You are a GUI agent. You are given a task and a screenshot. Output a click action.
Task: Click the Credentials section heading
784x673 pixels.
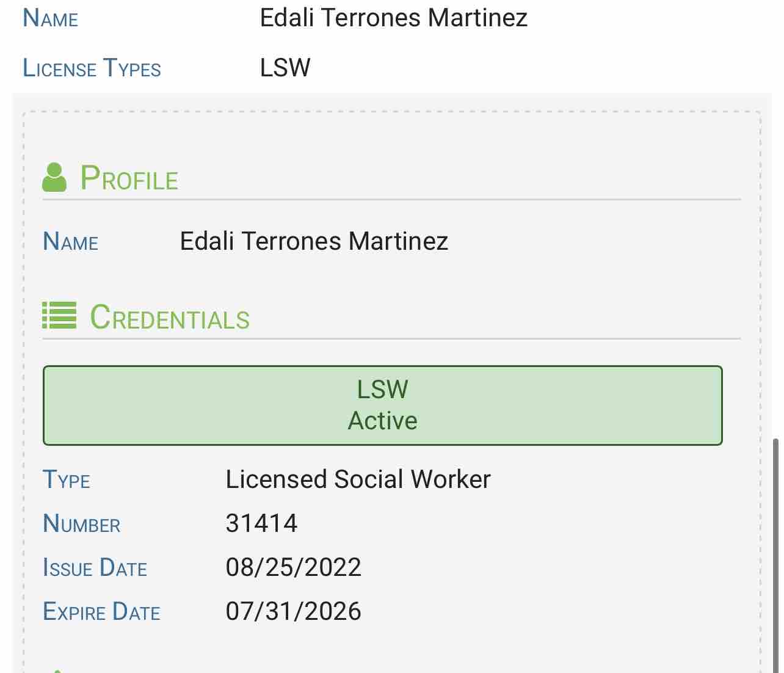pyautogui.click(x=170, y=318)
